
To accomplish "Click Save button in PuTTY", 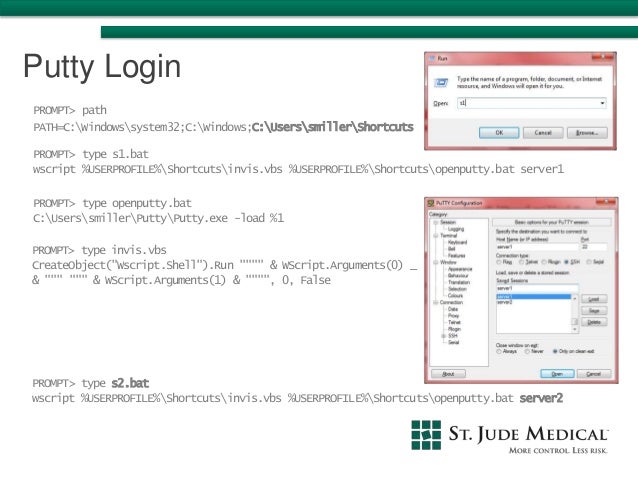I will point(594,311).
